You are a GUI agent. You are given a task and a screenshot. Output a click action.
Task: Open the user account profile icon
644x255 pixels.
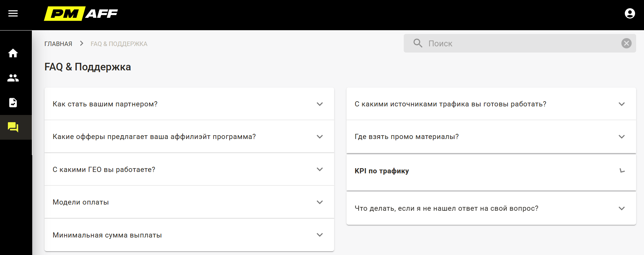(630, 13)
